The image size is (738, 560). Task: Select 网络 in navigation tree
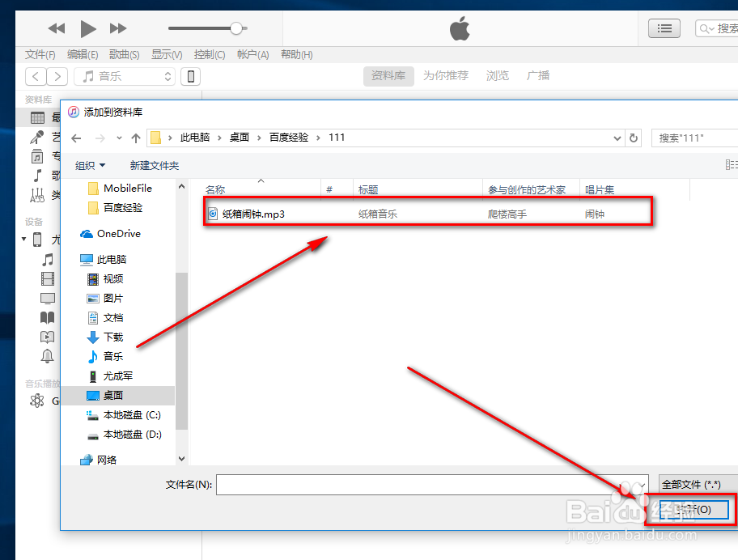click(99, 460)
